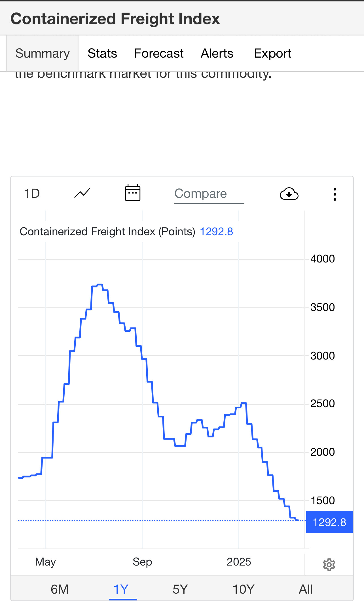
Task: Select the 1Y time range
Action: click(121, 589)
